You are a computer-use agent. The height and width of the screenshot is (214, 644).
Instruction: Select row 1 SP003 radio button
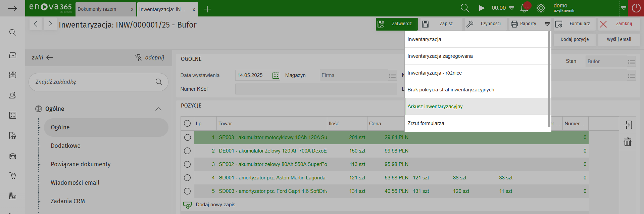187,137
